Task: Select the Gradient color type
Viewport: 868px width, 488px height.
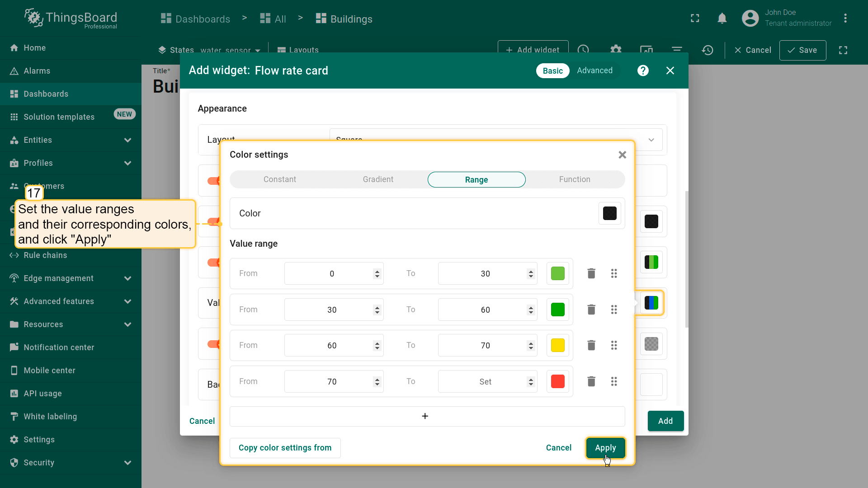Action: pyautogui.click(x=378, y=179)
